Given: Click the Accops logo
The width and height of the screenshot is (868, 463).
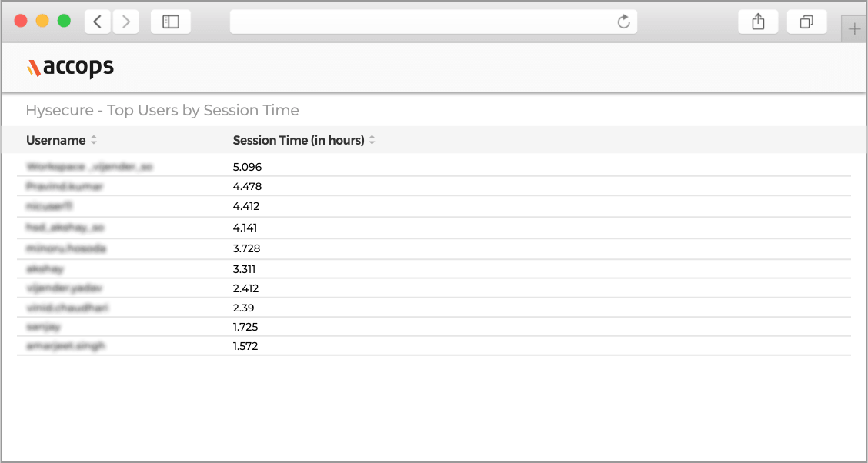Looking at the screenshot, I should 70,68.
